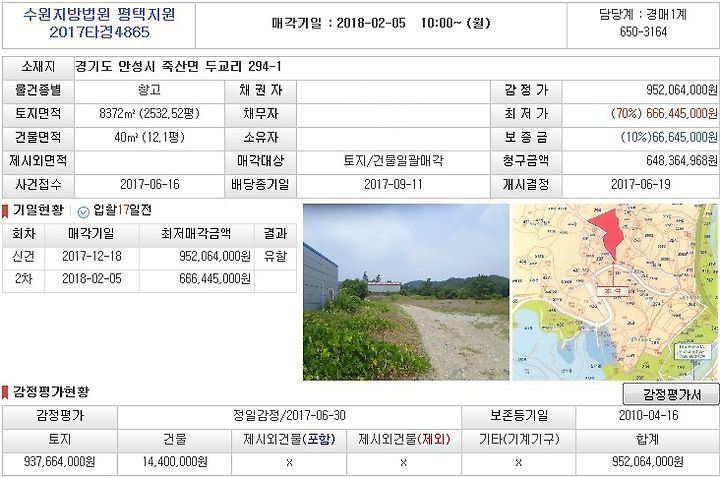Click the 감정평가서 button
The height and width of the screenshot is (478, 720).
coord(671,394)
